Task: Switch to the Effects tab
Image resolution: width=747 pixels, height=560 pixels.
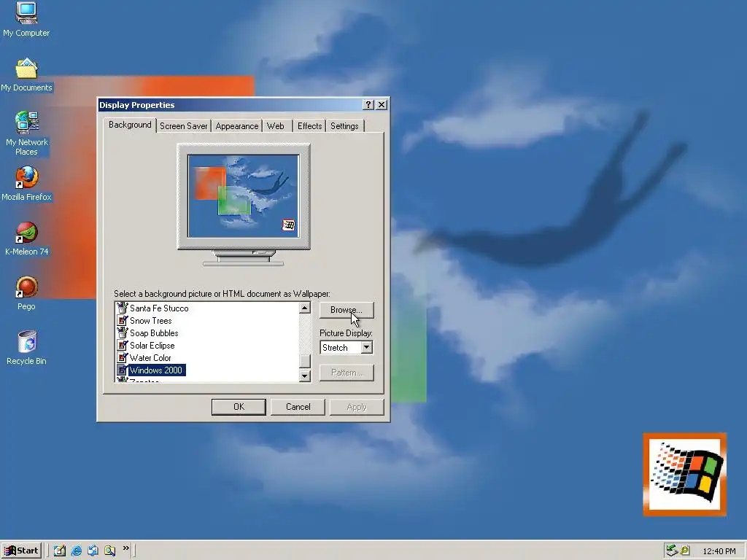Action: click(x=309, y=125)
